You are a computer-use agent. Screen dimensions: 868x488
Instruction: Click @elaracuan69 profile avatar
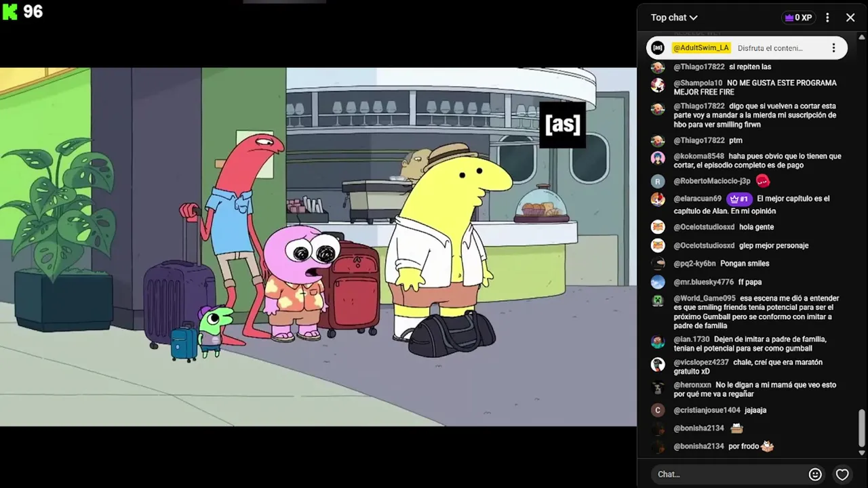(x=658, y=200)
